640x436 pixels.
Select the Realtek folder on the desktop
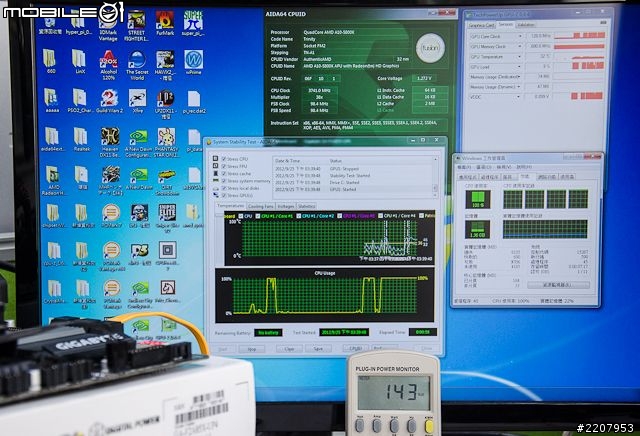pyautogui.click(x=82, y=139)
